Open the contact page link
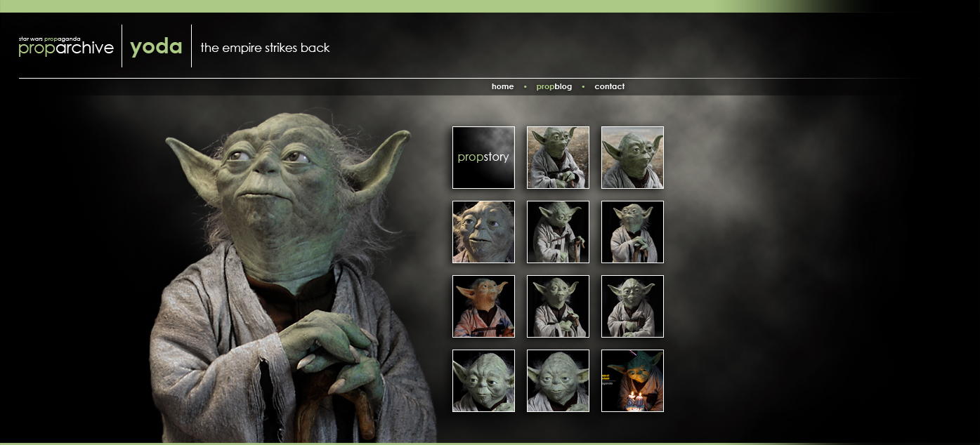The image size is (980, 445). pyautogui.click(x=609, y=86)
